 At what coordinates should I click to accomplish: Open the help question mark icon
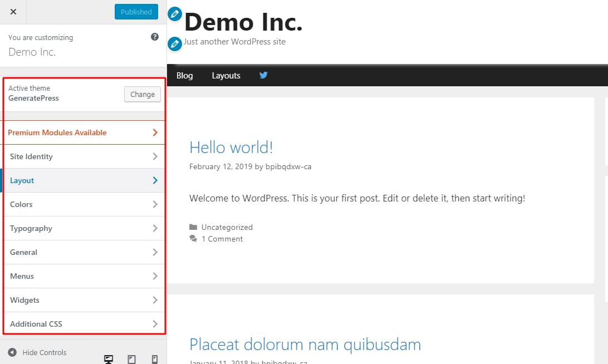155,37
